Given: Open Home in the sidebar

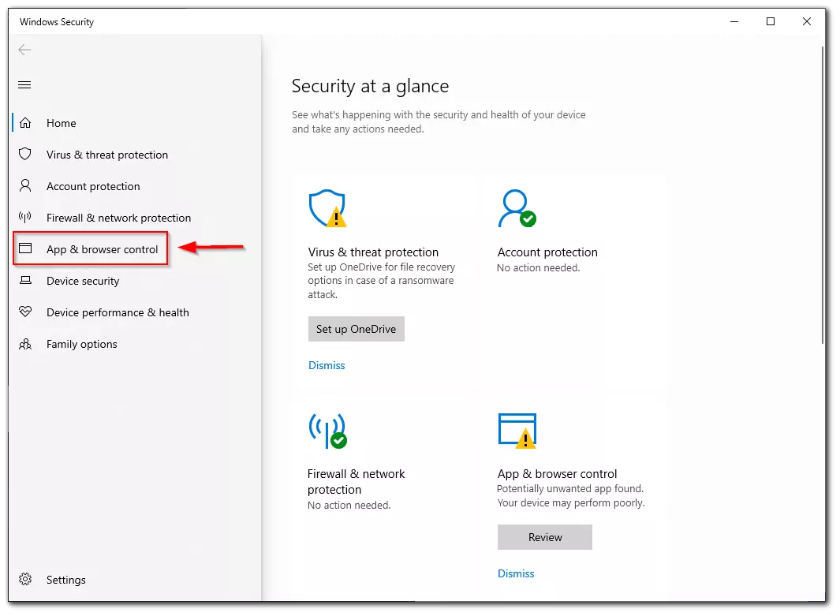Looking at the screenshot, I should click(x=61, y=123).
